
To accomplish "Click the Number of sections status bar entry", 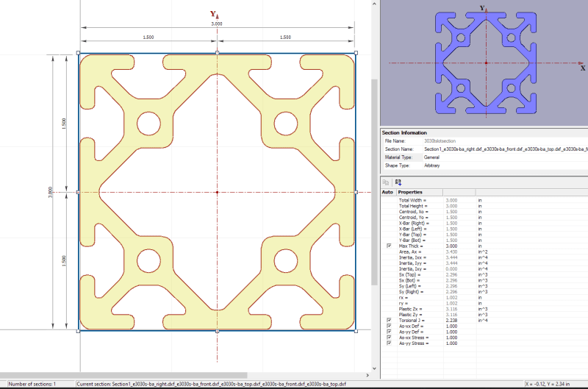I will [x=32, y=384].
